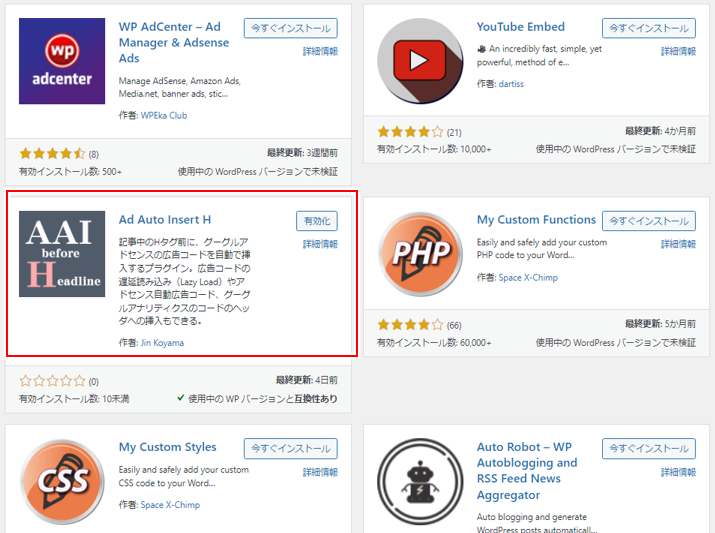This screenshot has height=533, width=715.
Task: Open 詳細情報 for My Custom Styles
Action: [x=321, y=472]
